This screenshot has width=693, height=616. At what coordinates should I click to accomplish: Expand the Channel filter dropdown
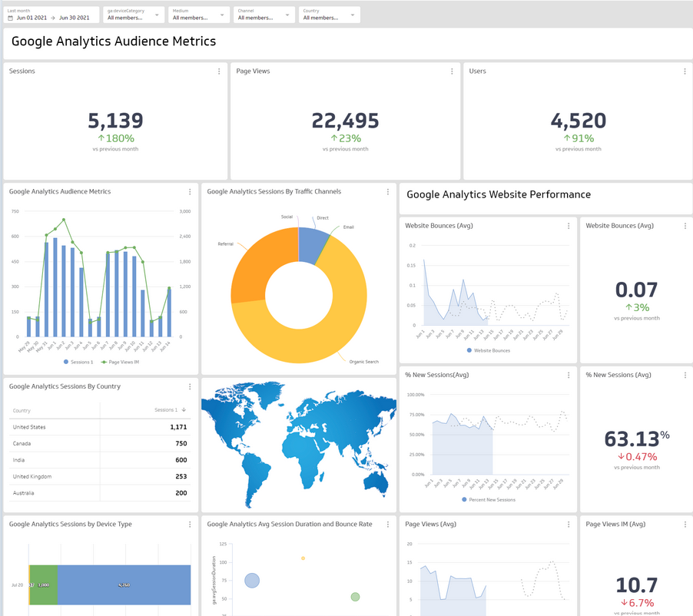[x=264, y=15]
